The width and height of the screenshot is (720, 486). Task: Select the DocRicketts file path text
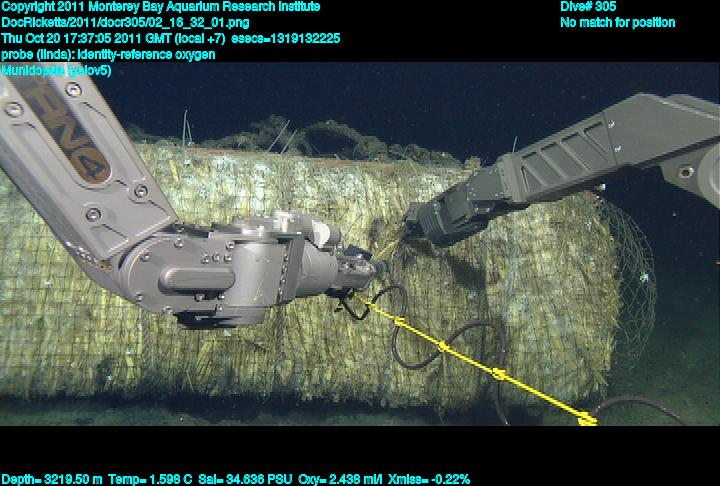(125, 23)
